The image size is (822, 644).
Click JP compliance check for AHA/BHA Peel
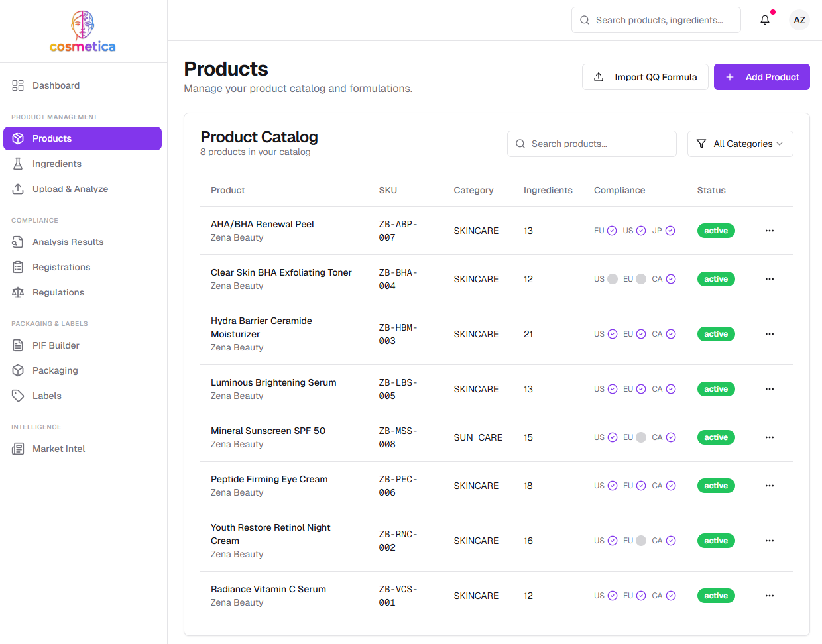(x=670, y=231)
